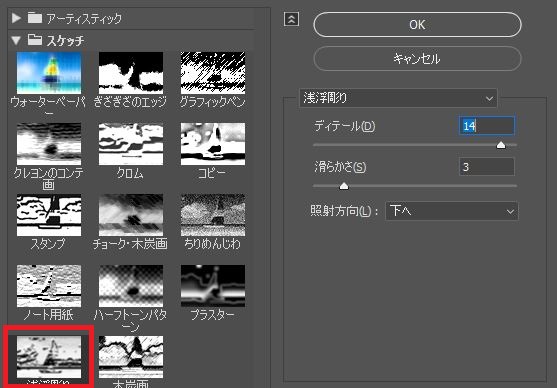The height and width of the screenshot is (388, 557).
Task: Select the チョーク・木炭画 filter thumbnail
Action: pos(131,215)
